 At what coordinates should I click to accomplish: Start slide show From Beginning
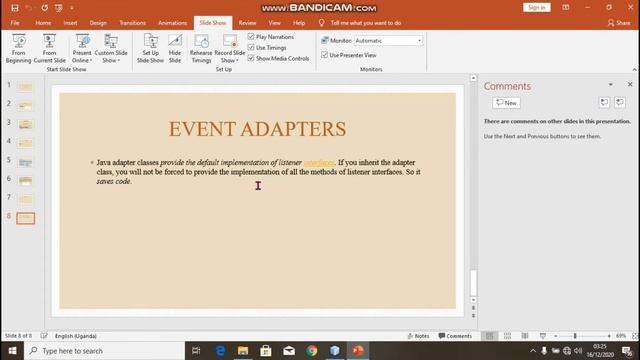coord(18,49)
